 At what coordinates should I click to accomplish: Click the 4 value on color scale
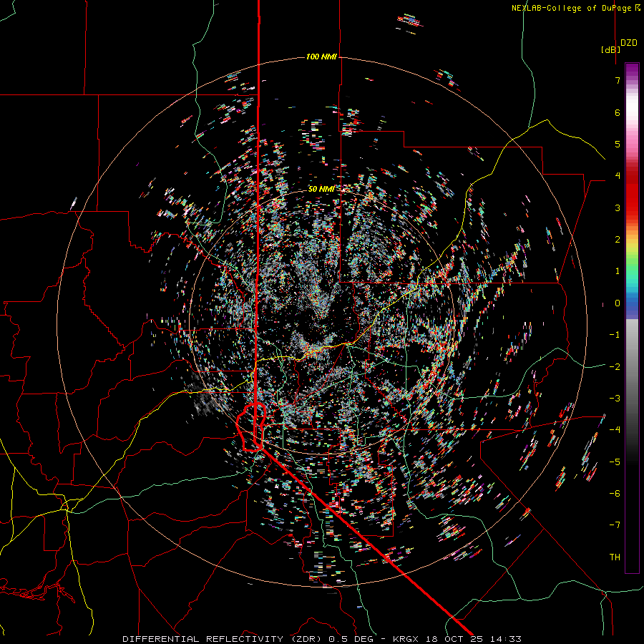pos(618,176)
